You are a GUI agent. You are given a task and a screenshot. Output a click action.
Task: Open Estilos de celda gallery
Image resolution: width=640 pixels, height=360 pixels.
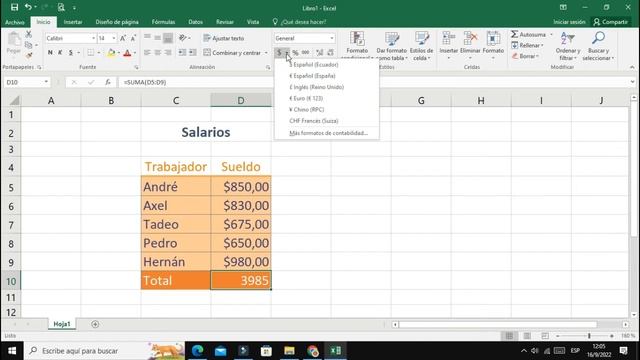(x=421, y=46)
